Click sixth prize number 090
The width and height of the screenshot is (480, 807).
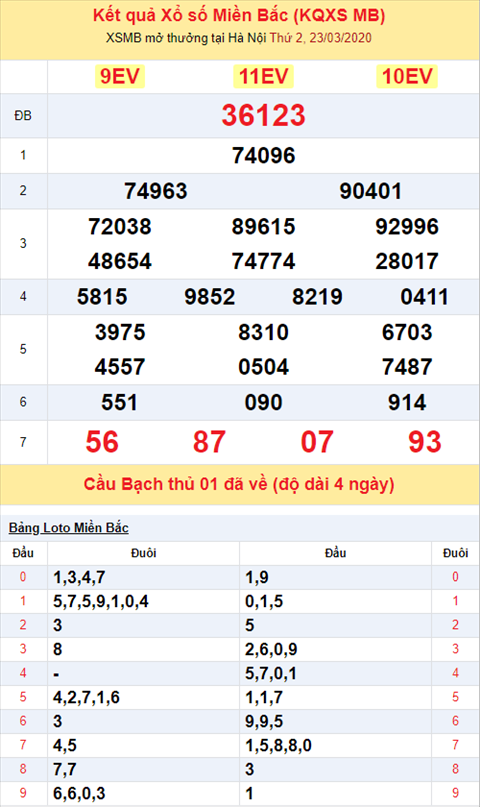pos(263,402)
